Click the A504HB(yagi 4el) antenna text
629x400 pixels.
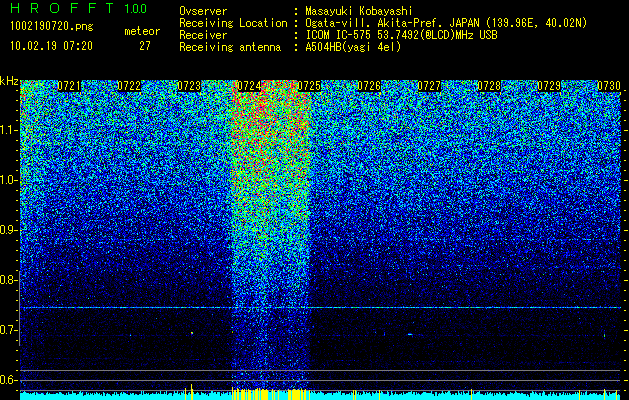click(x=353, y=47)
